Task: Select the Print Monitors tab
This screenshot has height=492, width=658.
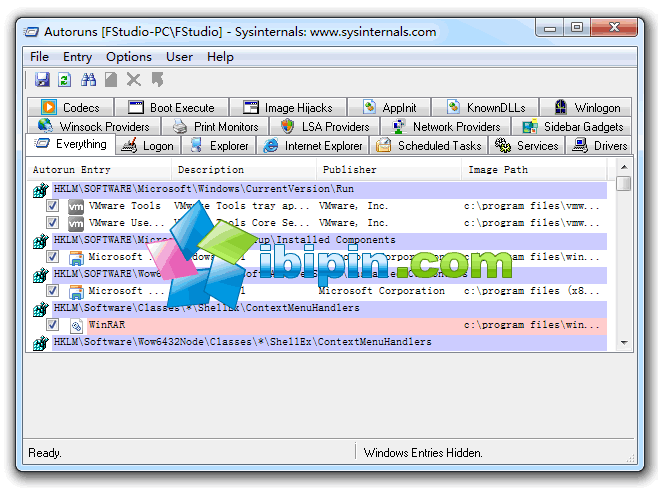Action: click(215, 126)
